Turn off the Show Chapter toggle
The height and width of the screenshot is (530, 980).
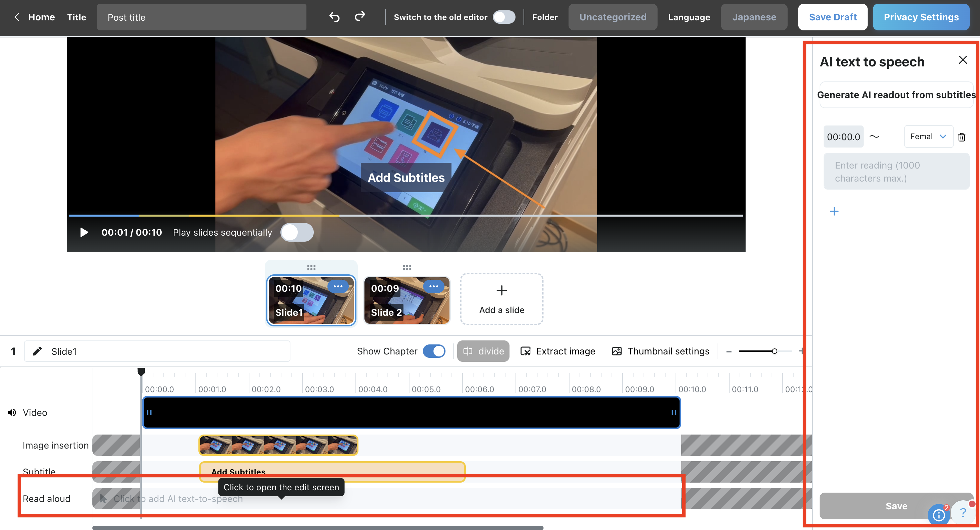pos(434,351)
